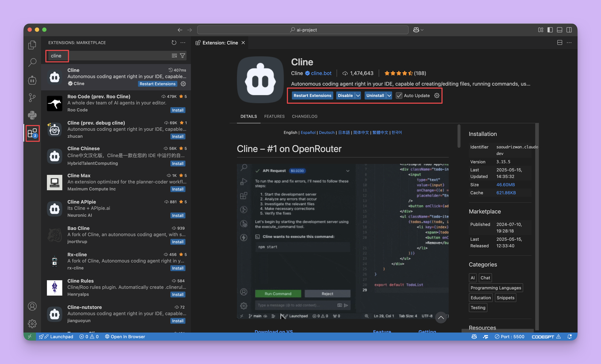Screen dimensions: 601x364
Task: Open the 621.86KB cache link
Action: (506, 193)
